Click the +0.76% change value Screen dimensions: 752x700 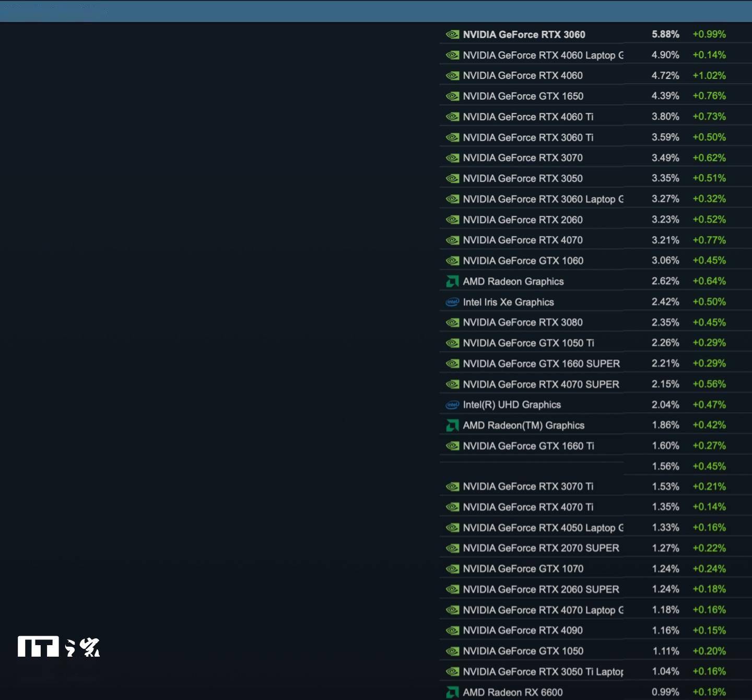click(709, 96)
